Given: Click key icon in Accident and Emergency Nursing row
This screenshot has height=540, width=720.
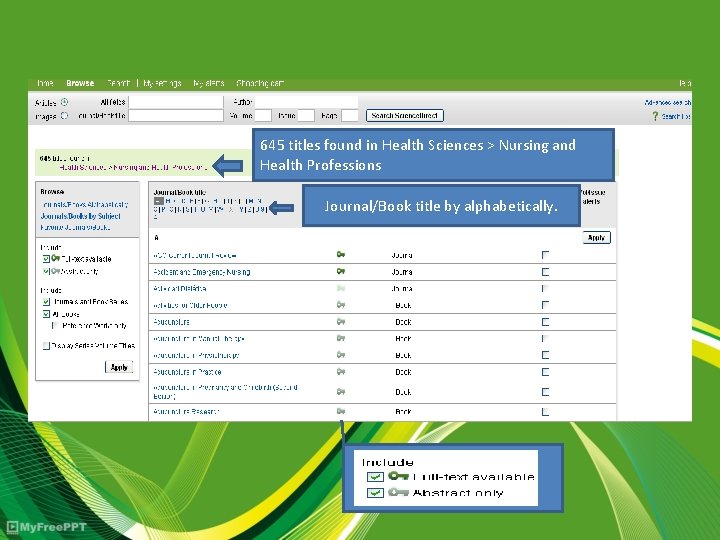Looking at the screenshot, I should (341, 271).
